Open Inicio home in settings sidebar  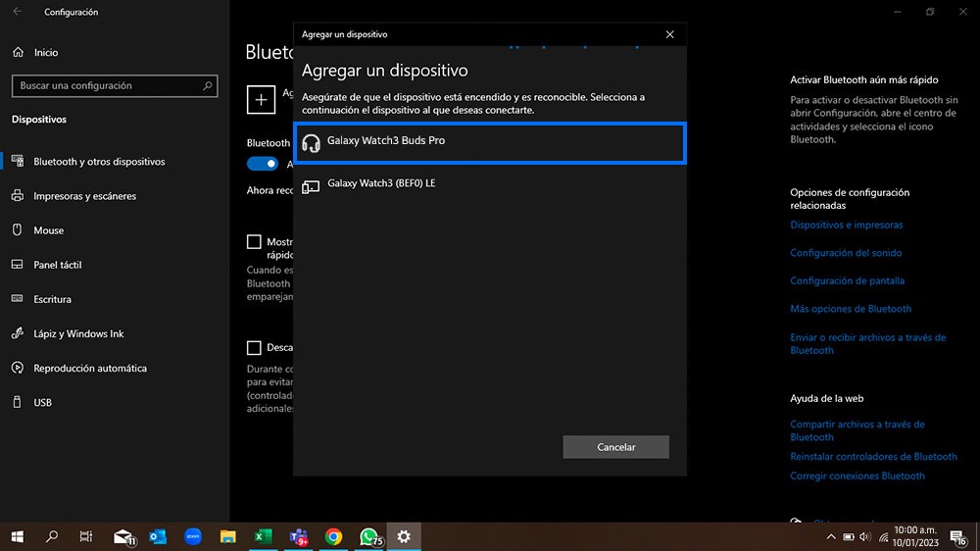(x=45, y=53)
